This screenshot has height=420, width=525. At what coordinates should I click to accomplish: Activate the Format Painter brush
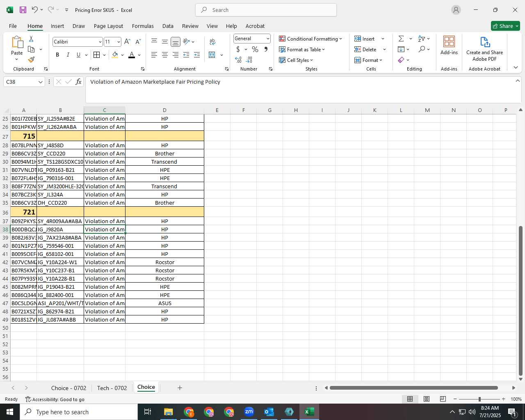[x=31, y=59]
